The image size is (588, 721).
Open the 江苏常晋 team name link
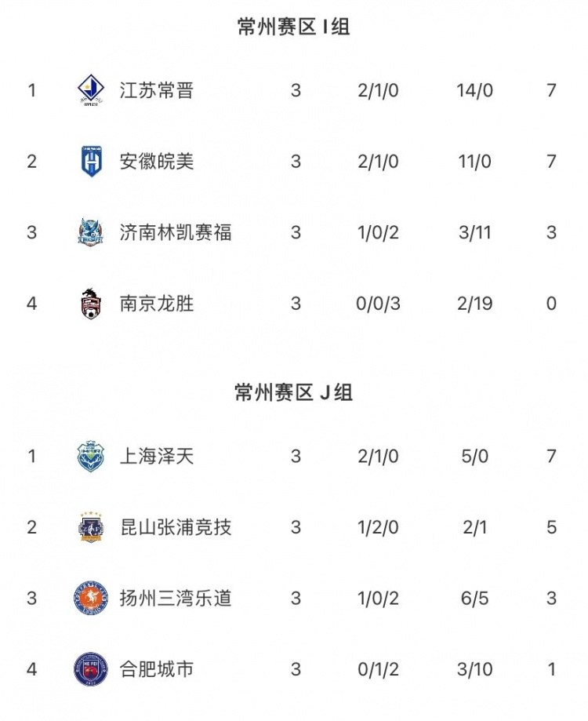tap(157, 91)
